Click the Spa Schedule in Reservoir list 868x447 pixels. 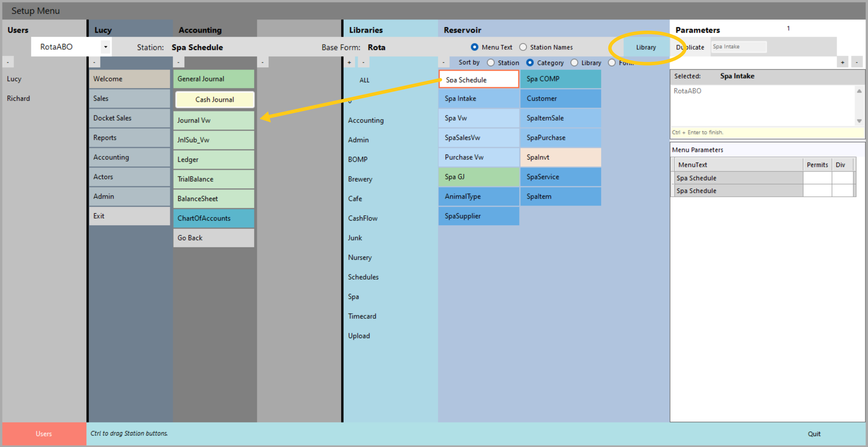[x=479, y=80]
